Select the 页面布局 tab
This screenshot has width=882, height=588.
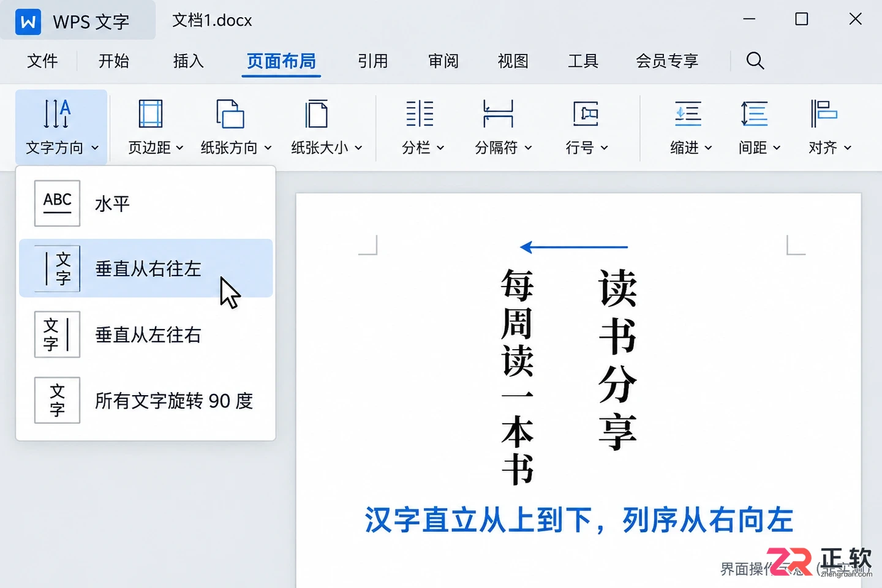(281, 61)
